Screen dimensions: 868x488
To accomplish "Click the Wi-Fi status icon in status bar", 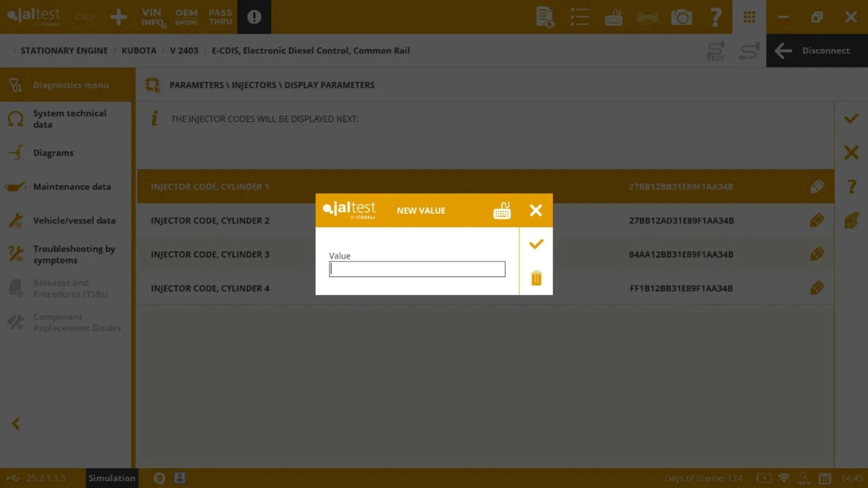I will [783, 478].
